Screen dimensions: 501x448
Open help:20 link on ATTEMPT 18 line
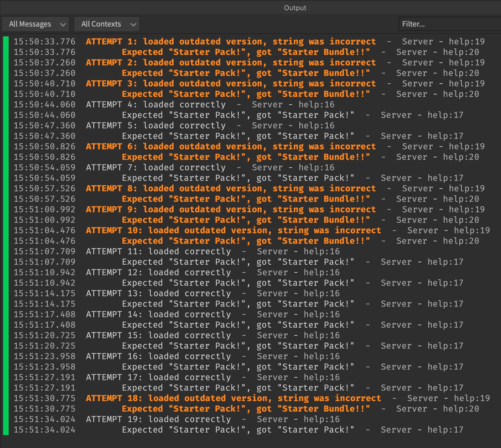(x=461, y=409)
